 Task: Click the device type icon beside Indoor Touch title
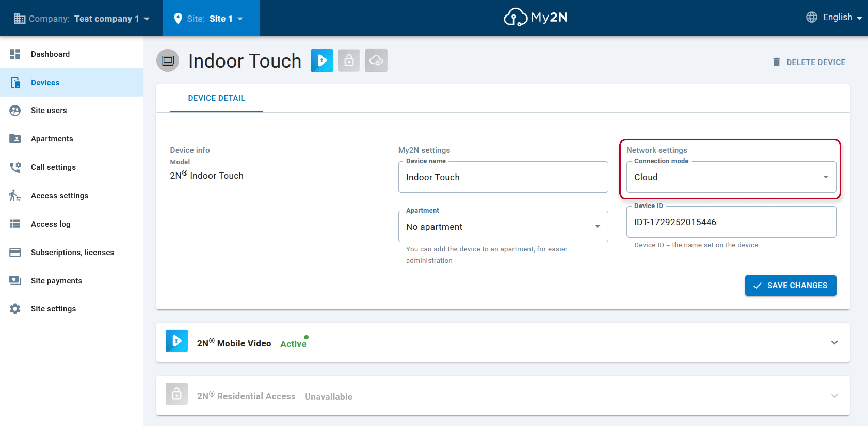coord(167,60)
